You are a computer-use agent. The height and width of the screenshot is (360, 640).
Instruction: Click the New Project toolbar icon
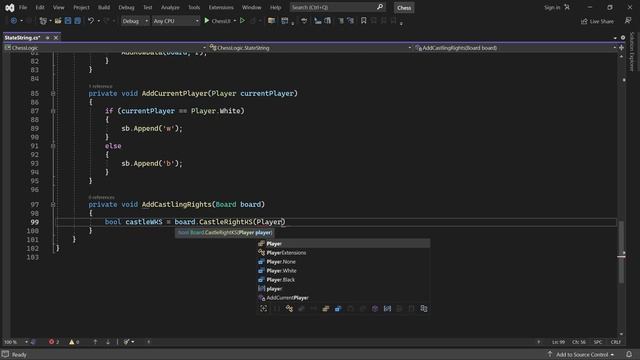(43, 20)
